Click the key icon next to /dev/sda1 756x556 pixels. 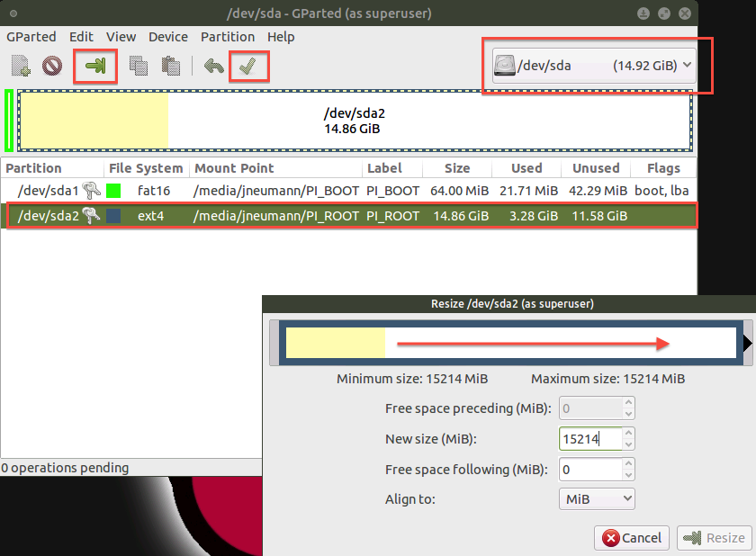click(91, 191)
